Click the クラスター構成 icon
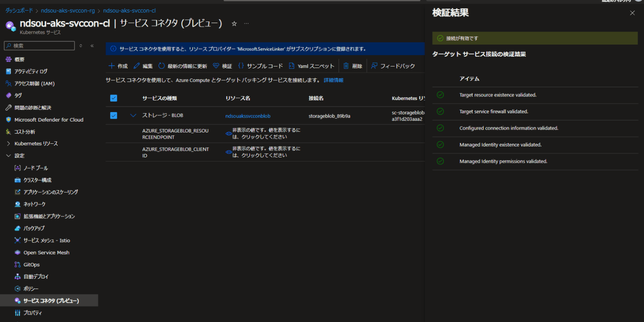The width and height of the screenshot is (644, 322). pos(17,180)
